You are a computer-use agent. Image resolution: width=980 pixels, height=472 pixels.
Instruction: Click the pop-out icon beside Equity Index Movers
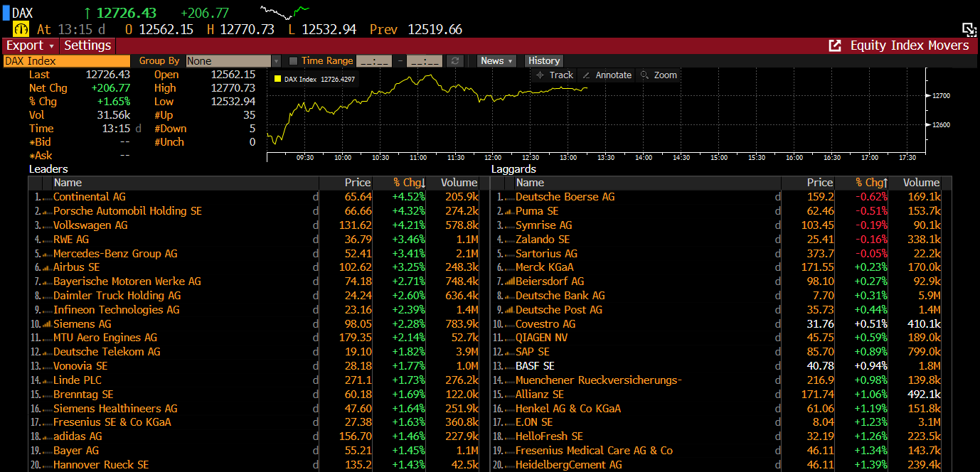point(835,45)
